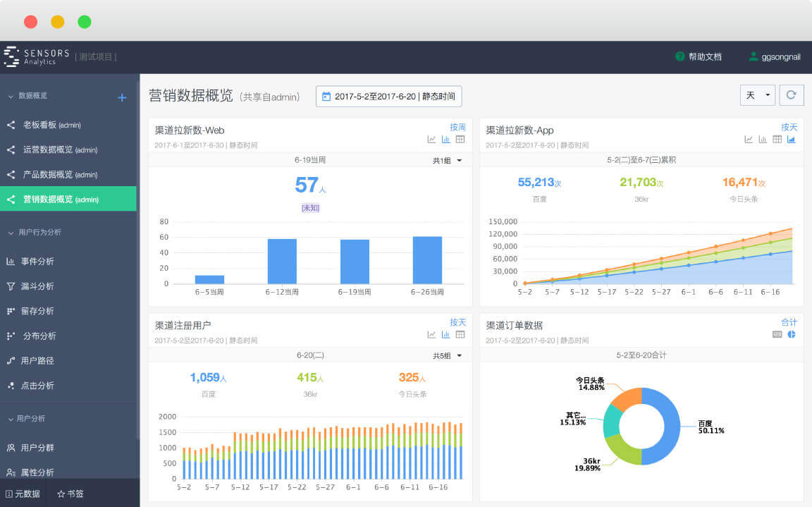
Task: Open the date range picker 2017-5-2至2017-6-20
Action: pos(388,97)
